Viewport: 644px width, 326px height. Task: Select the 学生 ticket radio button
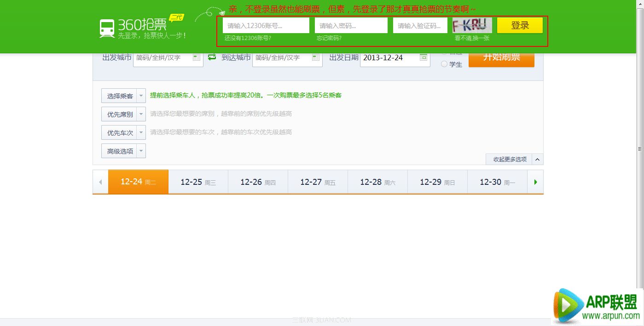tap(444, 64)
